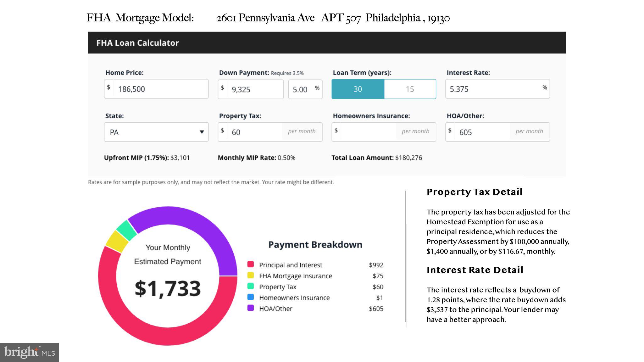The width and height of the screenshot is (644, 362).
Task: Click the yellow FHA Mortgage Insurance swatch
Action: coord(251,275)
